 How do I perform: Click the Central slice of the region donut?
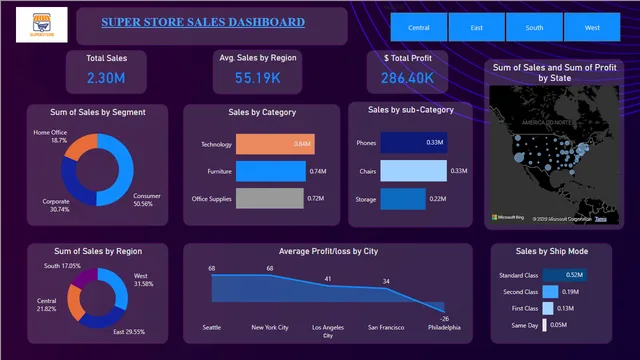(x=73, y=303)
